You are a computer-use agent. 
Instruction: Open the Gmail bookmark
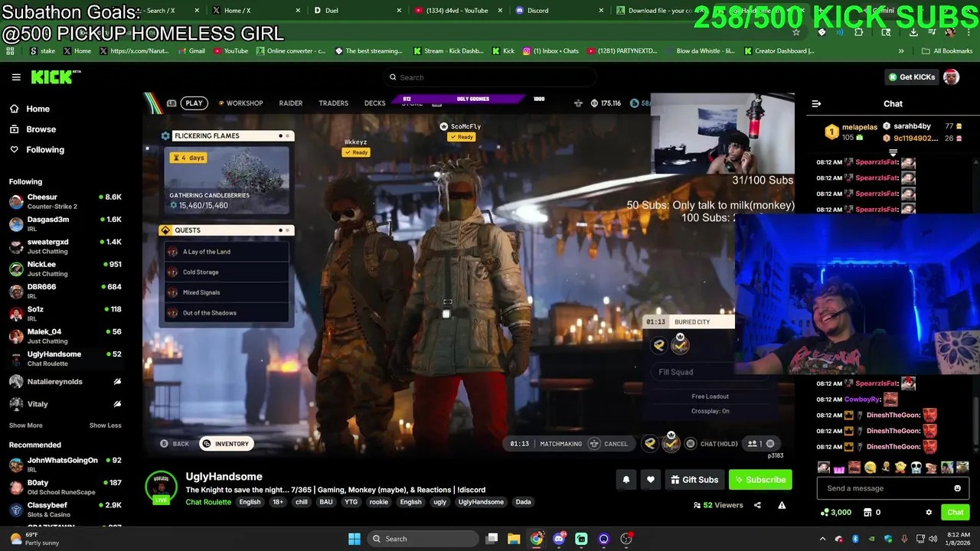tap(191, 51)
